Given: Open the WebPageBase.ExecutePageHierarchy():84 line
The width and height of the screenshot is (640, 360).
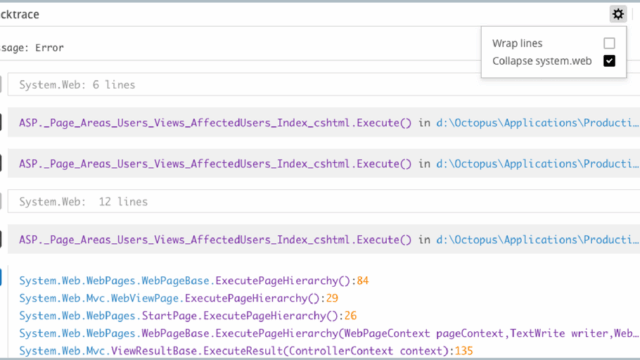Looking at the screenshot, I should click(x=194, y=281).
